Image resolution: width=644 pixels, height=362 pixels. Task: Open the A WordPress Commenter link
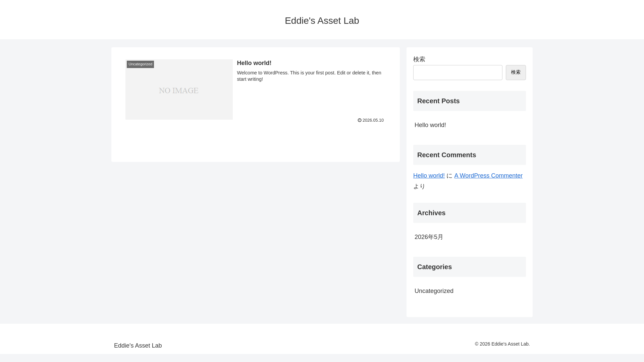click(x=488, y=176)
